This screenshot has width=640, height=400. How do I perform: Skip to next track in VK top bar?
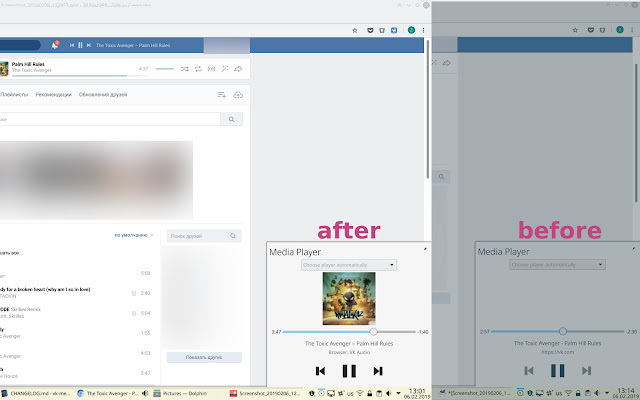coord(89,45)
